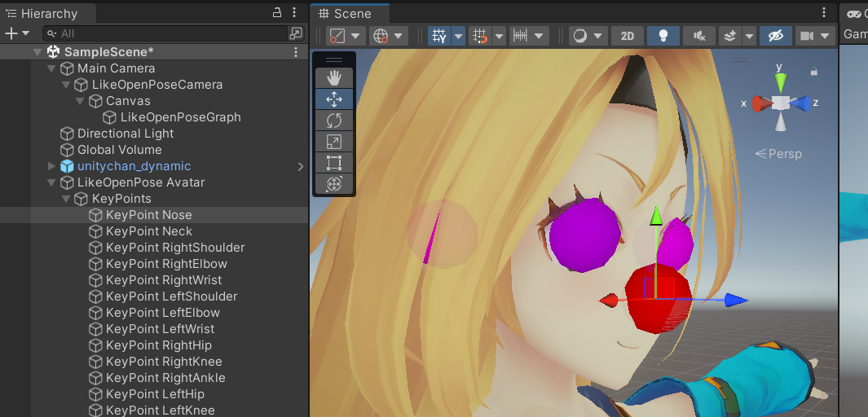The height and width of the screenshot is (417, 868).
Task: Collapse Main Camera tree node
Action: pos(51,68)
